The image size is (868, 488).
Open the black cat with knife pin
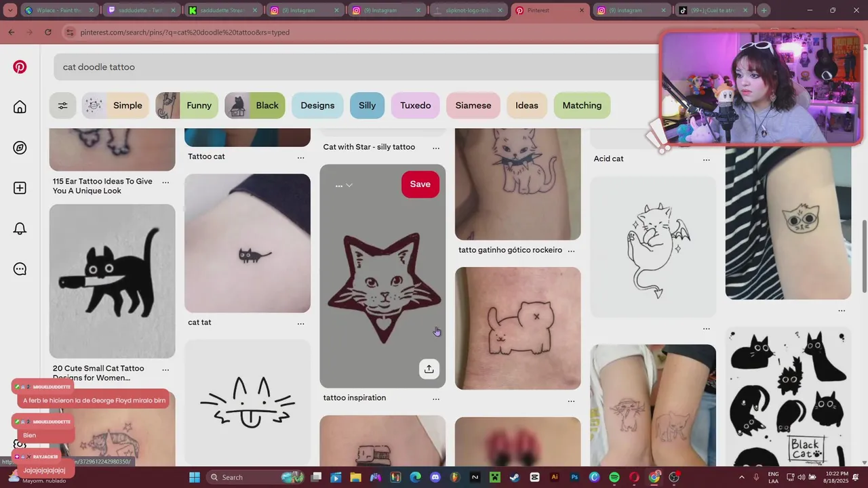click(112, 281)
